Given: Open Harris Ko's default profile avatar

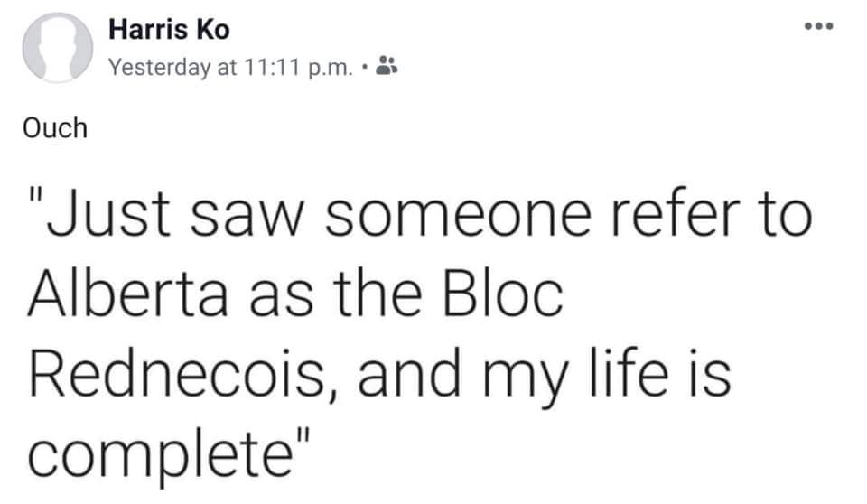Looking at the screenshot, I should (x=58, y=48).
